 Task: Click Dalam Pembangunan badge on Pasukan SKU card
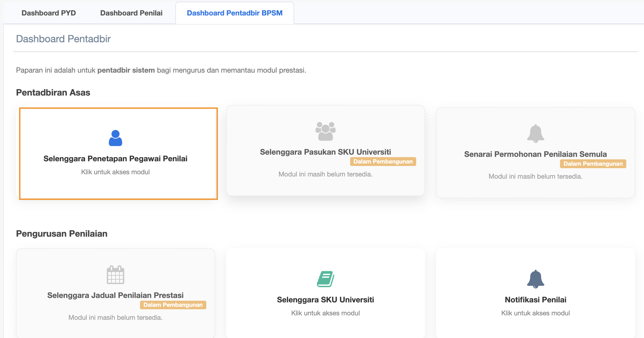[383, 162]
